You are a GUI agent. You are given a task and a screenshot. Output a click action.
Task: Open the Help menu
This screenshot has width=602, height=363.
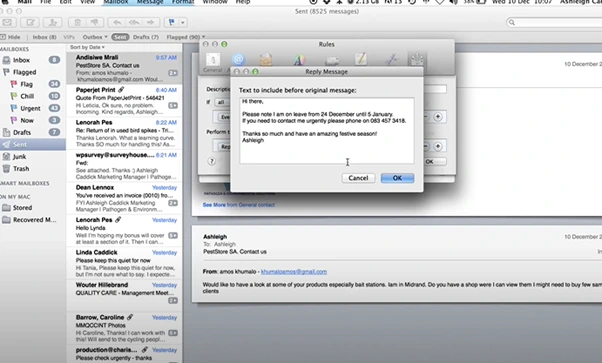coord(243,2)
